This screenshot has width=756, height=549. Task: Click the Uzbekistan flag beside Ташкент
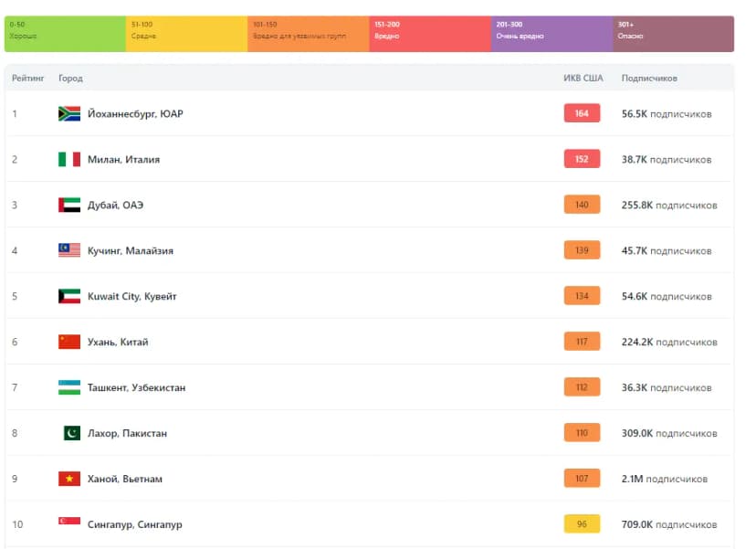[x=69, y=387]
